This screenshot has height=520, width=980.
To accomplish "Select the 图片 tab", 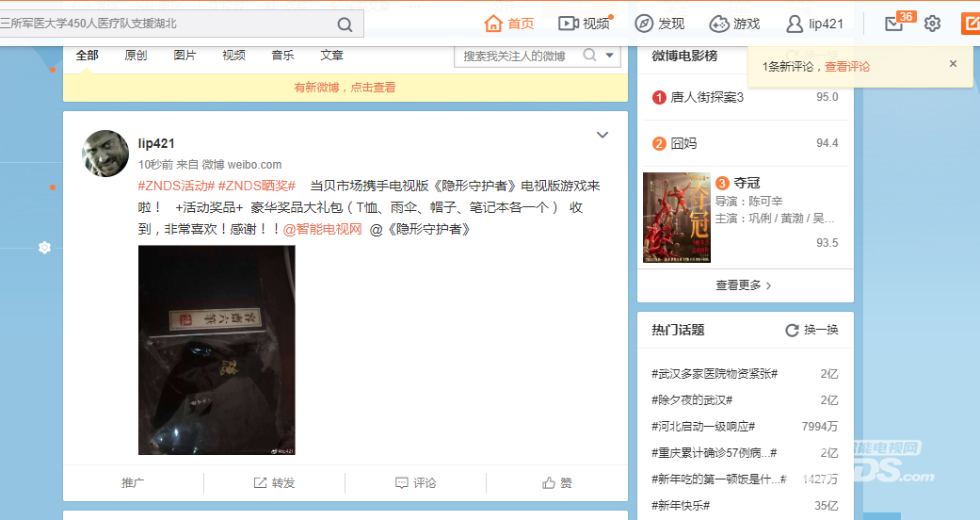I will coord(185,55).
